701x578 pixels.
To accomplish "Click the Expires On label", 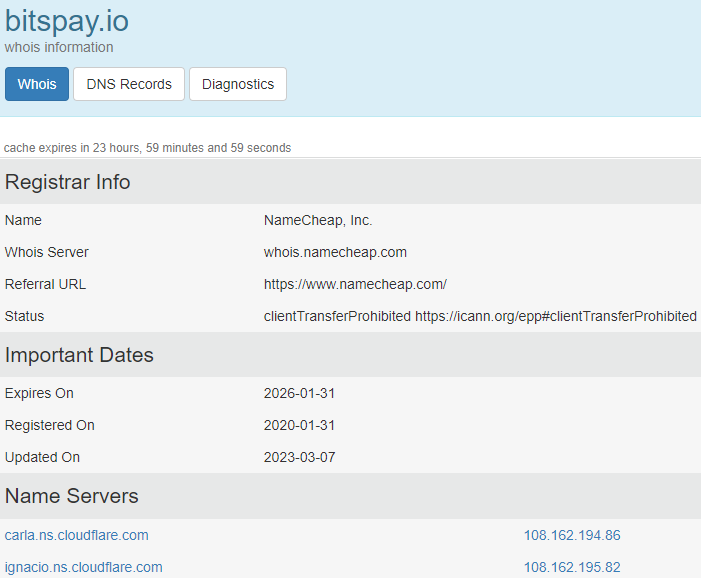I will (x=39, y=393).
